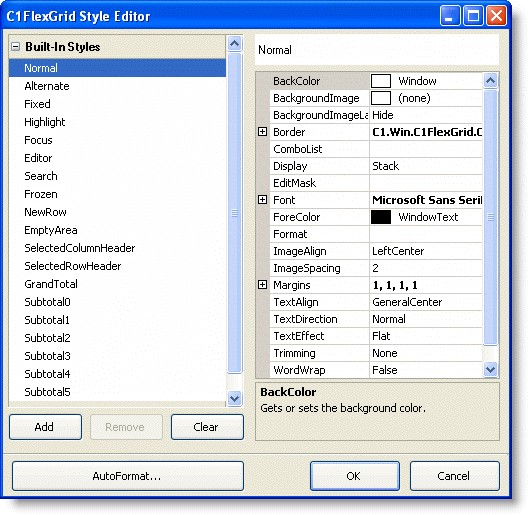
Task: Select the Subtotal2 style
Action: click(x=117, y=338)
